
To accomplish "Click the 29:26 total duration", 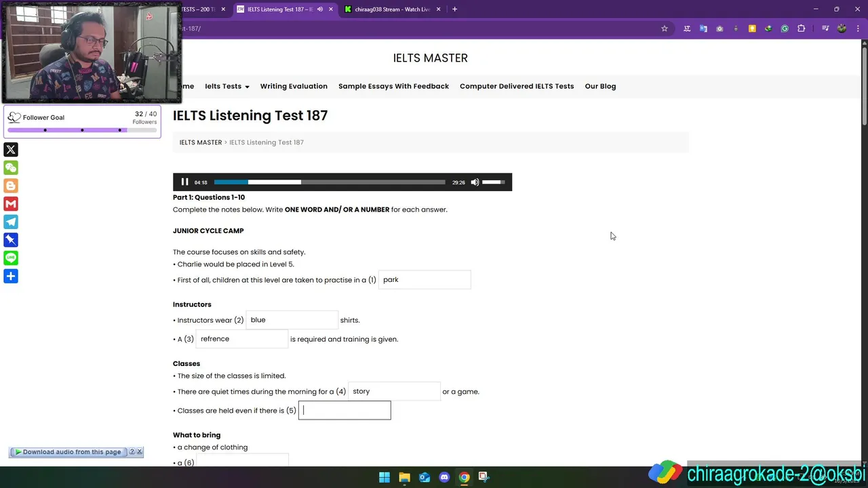I will [458, 182].
